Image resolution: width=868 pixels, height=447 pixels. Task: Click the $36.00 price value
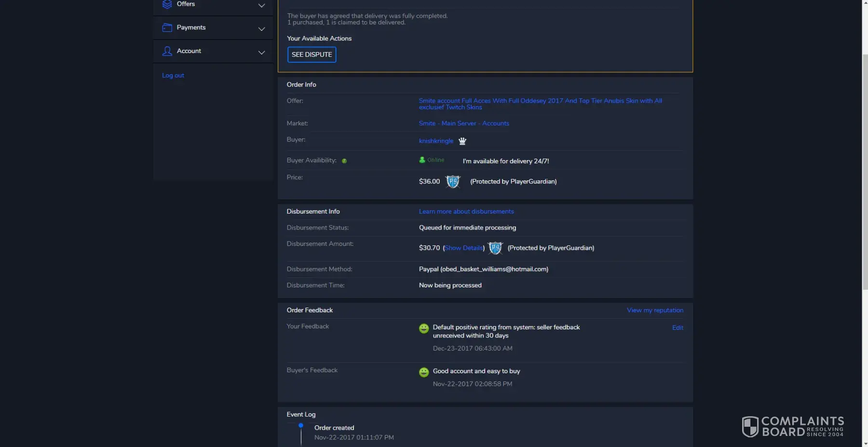pos(429,181)
